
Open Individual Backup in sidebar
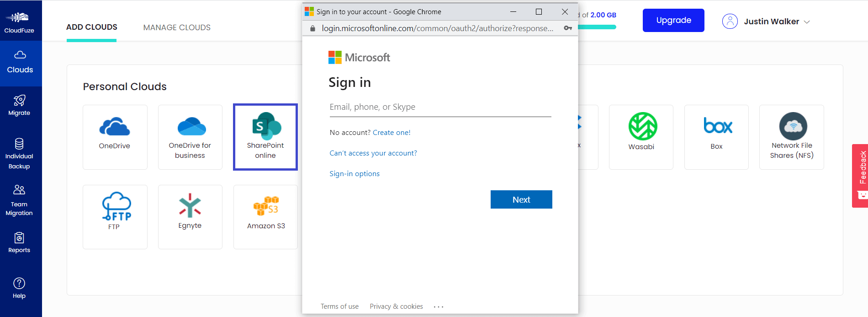tap(19, 154)
